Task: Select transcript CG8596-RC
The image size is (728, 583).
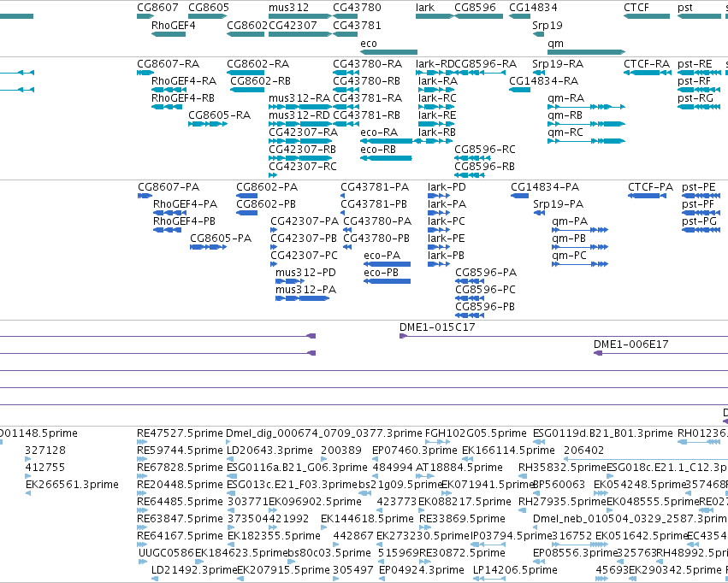Action: pyautogui.click(x=485, y=150)
